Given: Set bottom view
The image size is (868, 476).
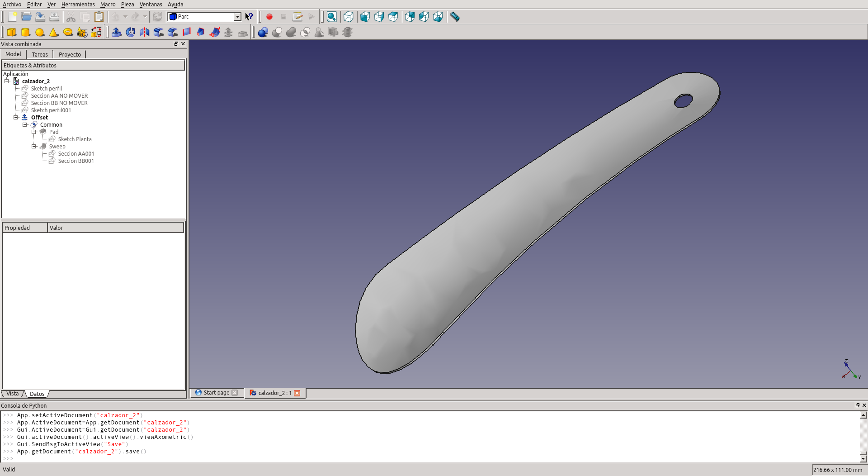Looking at the screenshot, I should coord(438,17).
